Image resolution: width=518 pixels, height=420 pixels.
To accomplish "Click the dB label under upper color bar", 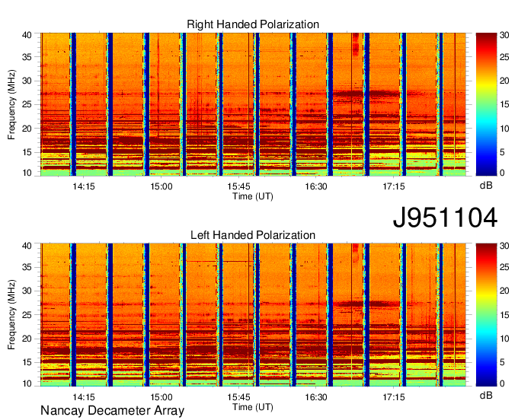I will (486, 186).
